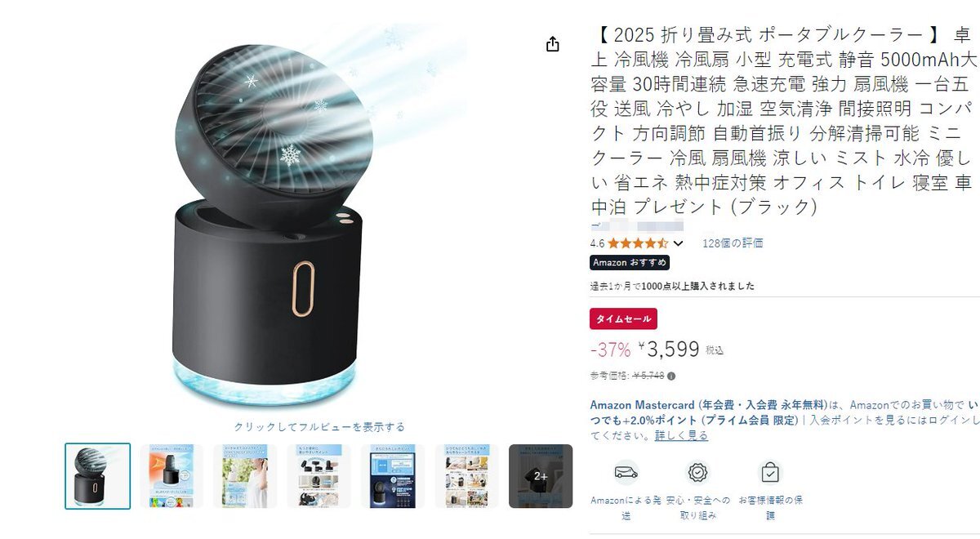This screenshot has height=539, width=980.
Task: Open the star rating dropdown chevron
Action: click(678, 243)
